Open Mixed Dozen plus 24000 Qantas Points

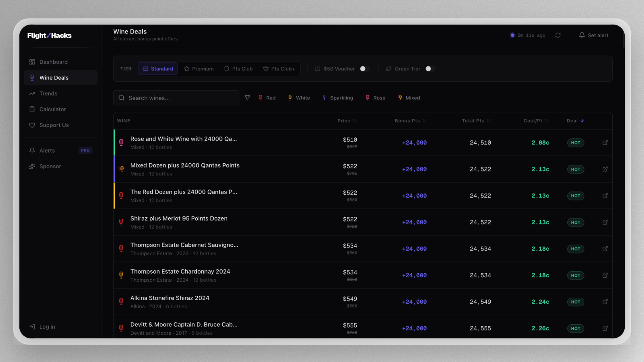tap(185, 165)
